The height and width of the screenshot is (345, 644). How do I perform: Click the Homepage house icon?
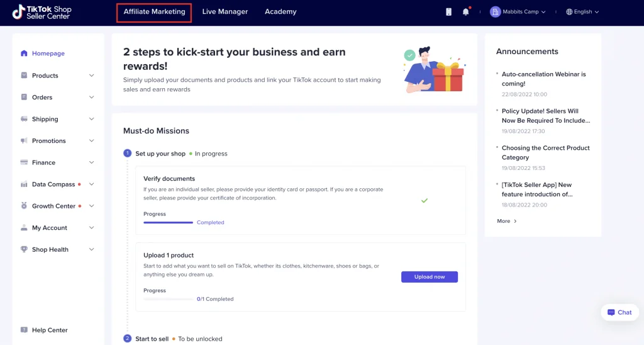[24, 53]
